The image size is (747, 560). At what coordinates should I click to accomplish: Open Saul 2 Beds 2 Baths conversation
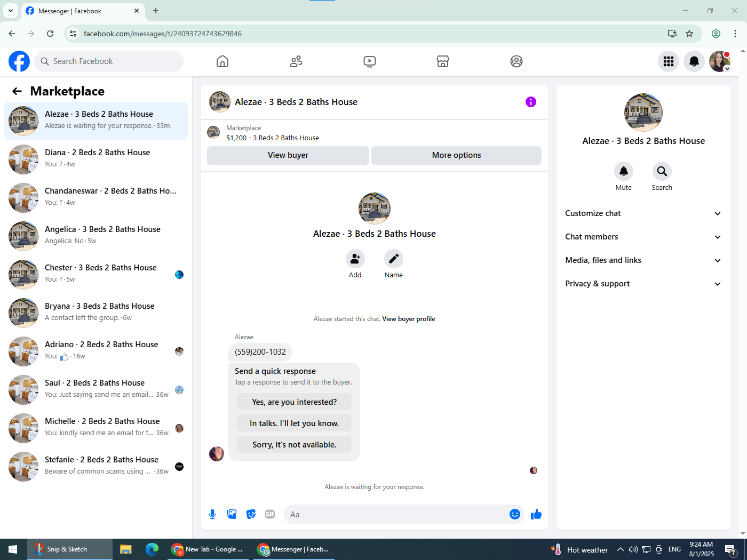point(96,390)
